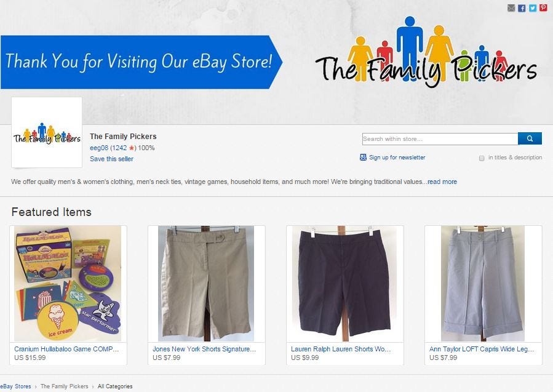The width and height of the screenshot is (553, 392).
Task: Click the Facebook share icon
Action: (522, 8)
